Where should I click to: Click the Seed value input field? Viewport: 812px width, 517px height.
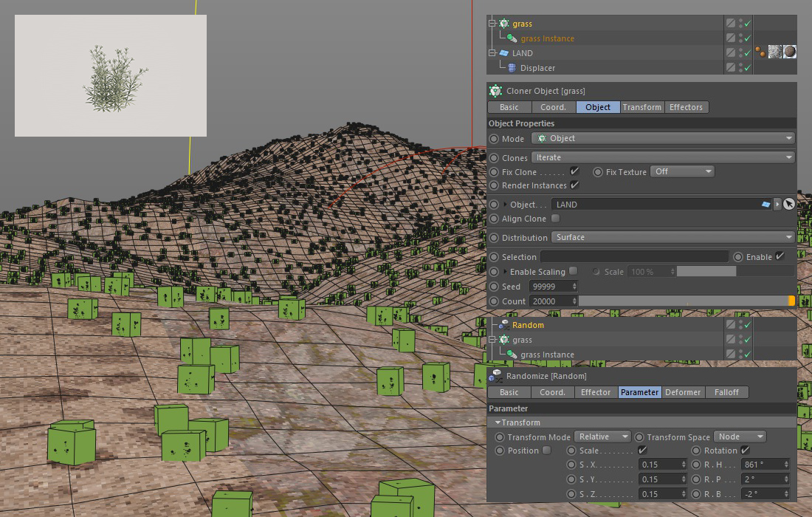[x=549, y=287]
